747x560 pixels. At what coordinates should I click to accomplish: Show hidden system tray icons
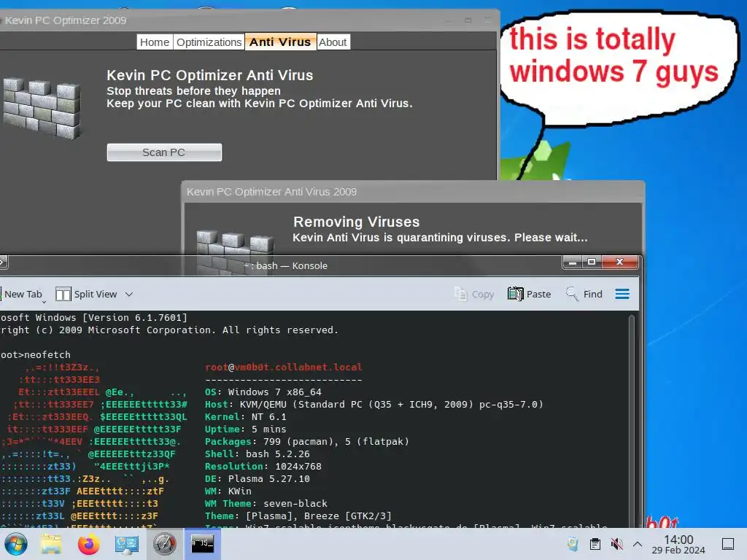[x=638, y=544]
